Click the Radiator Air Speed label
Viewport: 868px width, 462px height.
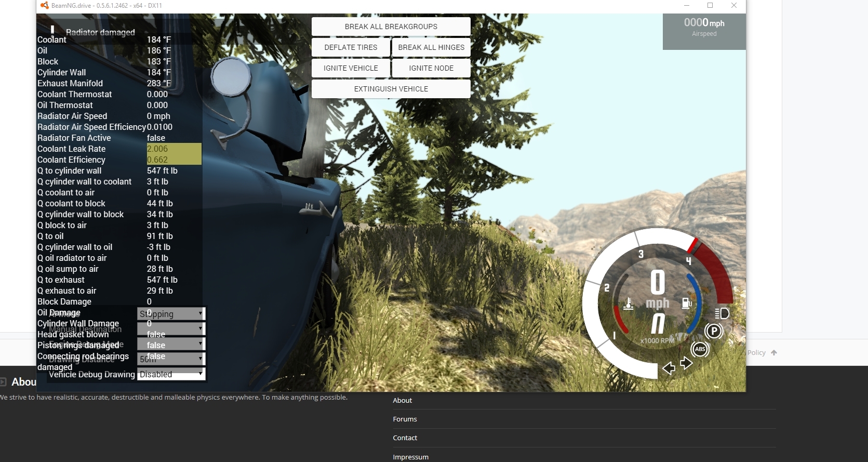tap(72, 116)
